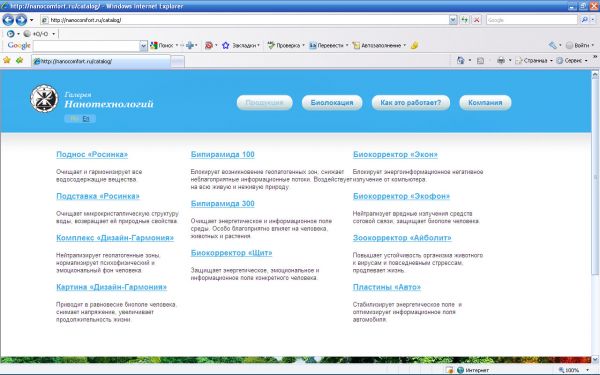Click the Print icon in command bar
Image resolution: width=600 pixels, height=375 pixels.
pos(501,60)
